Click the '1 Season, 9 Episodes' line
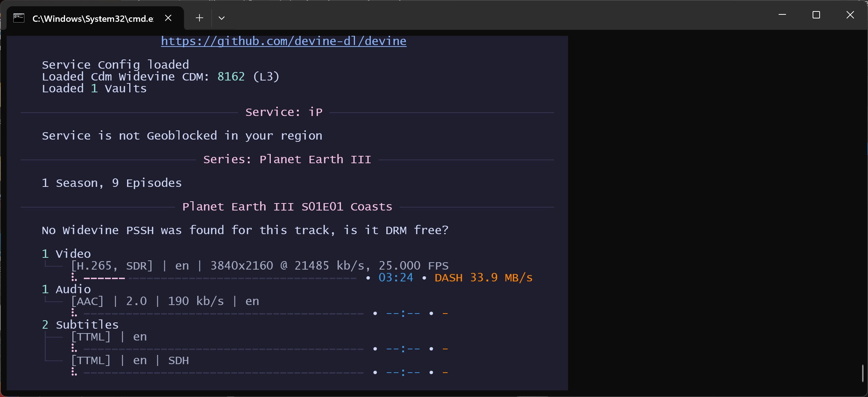868x397 pixels. (112, 183)
